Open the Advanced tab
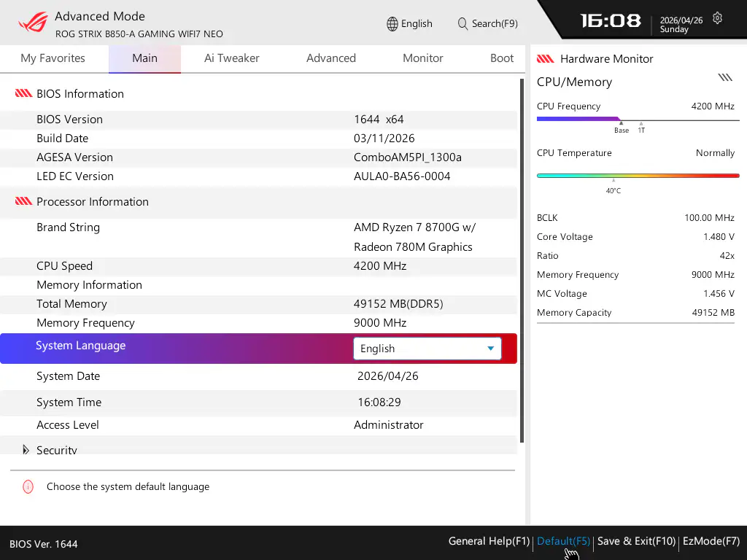Screen dimensions: 747x560 click(331, 58)
